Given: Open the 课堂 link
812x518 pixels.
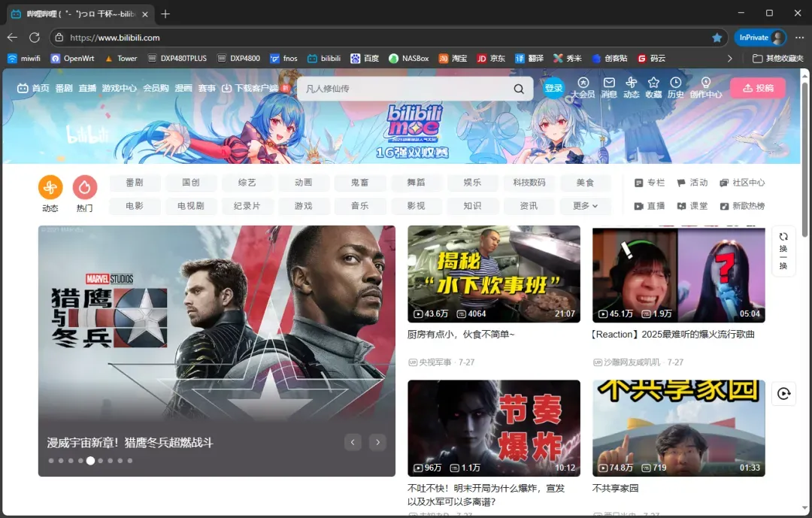Looking at the screenshot, I should (x=692, y=206).
